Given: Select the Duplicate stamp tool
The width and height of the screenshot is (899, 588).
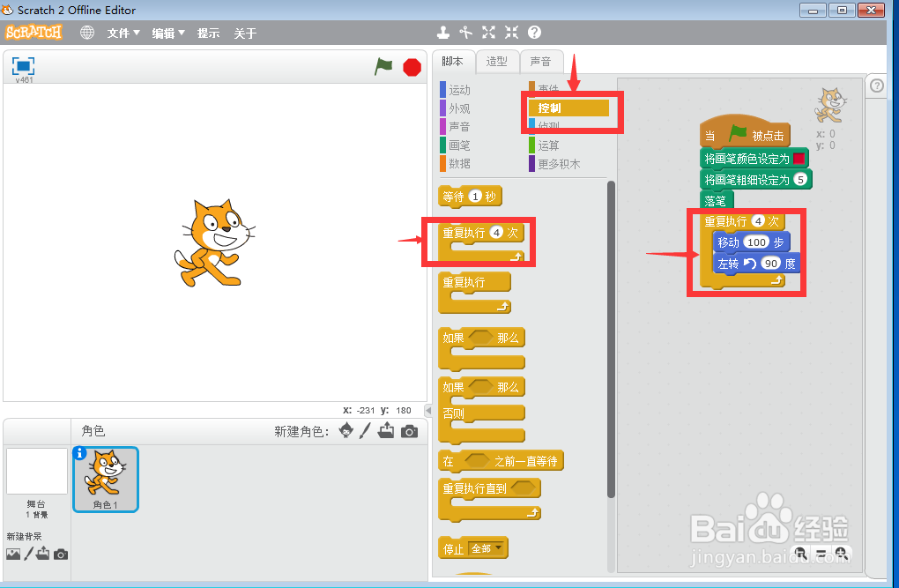Looking at the screenshot, I should pos(443,33).
